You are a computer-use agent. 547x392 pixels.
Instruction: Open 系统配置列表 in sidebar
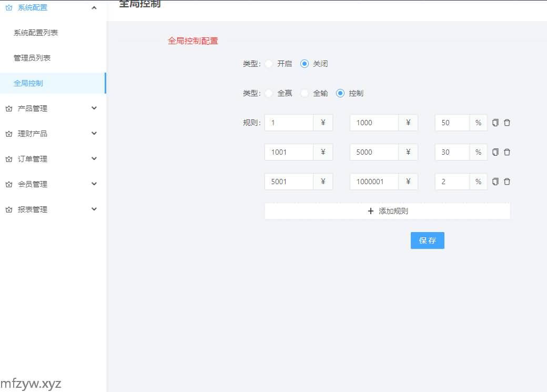pyautogui.click(x=36, y=33)
